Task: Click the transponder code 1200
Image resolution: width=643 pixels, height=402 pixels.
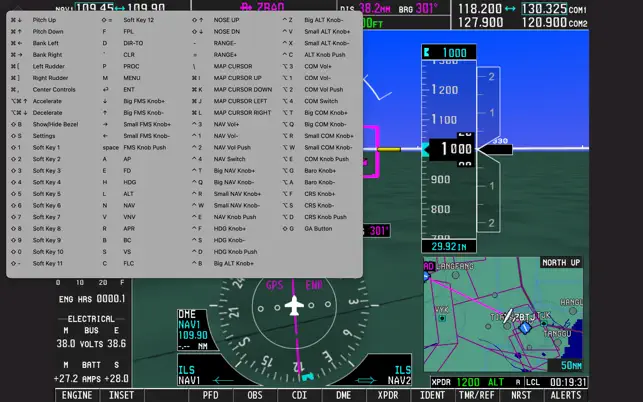Action: coord(468,382)
